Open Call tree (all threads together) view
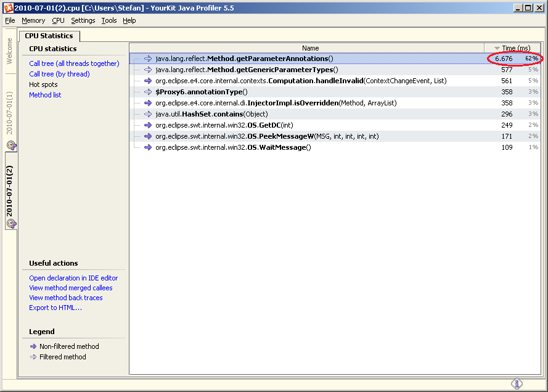Image resolution: width=548 pixels, height=392 pixels. (x=74, y=63)
